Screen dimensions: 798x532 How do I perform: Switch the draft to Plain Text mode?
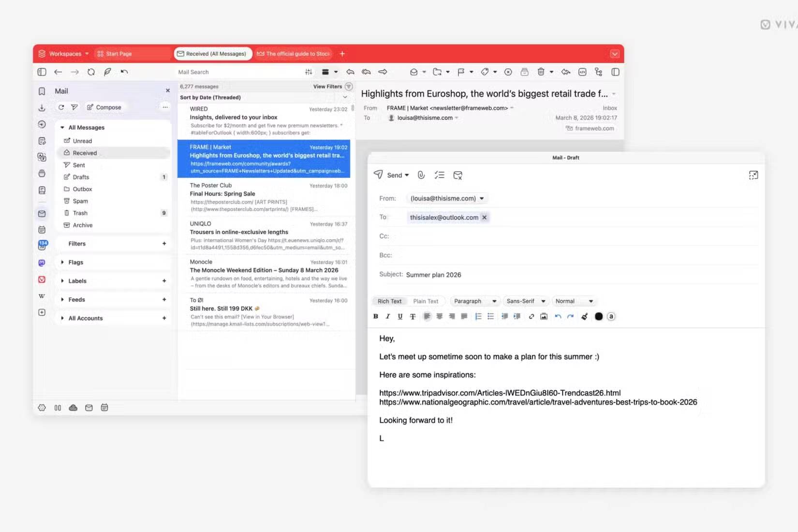[426, 301]
